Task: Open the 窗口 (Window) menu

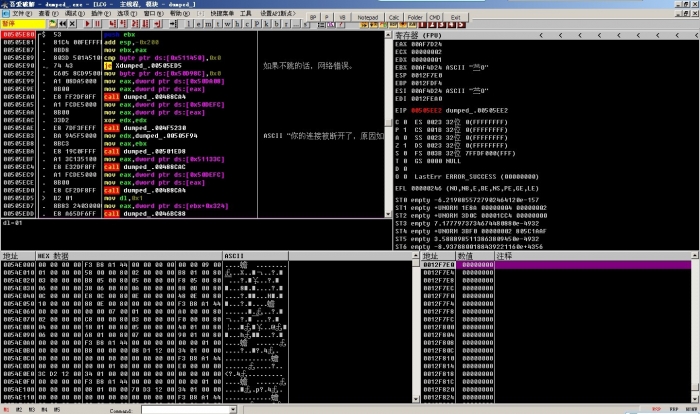Action: tap(153, 13)
